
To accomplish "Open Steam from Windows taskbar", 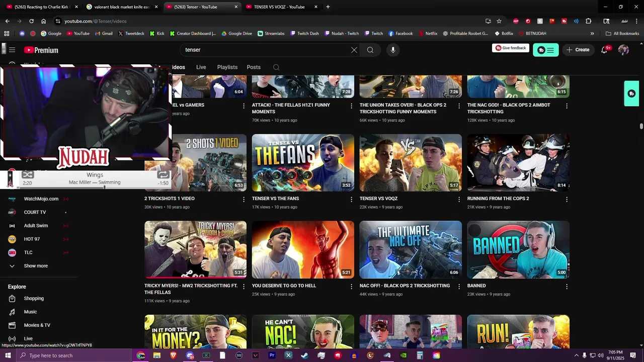I will click(305, 355).
